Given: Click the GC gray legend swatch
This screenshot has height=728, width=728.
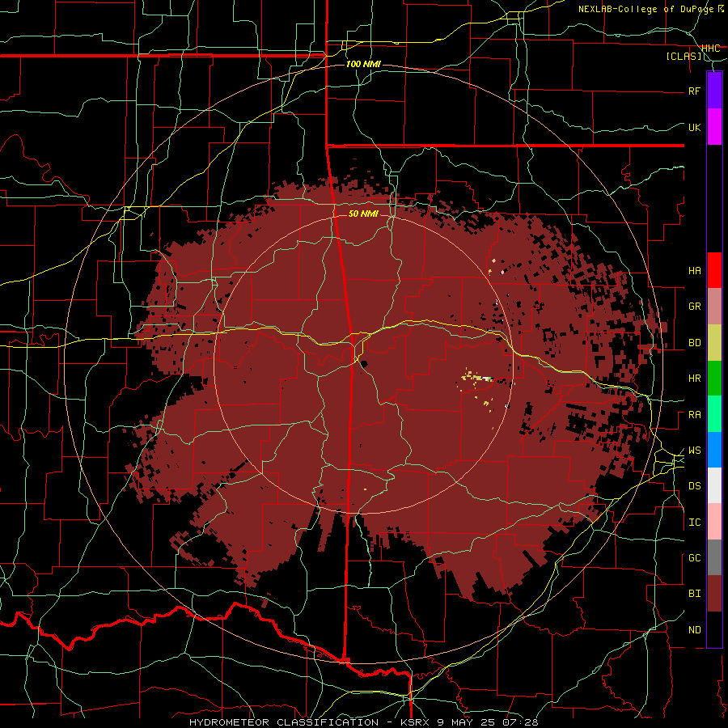Looking at the screenshot, I should pyautogui.click(x=714, y=557).
